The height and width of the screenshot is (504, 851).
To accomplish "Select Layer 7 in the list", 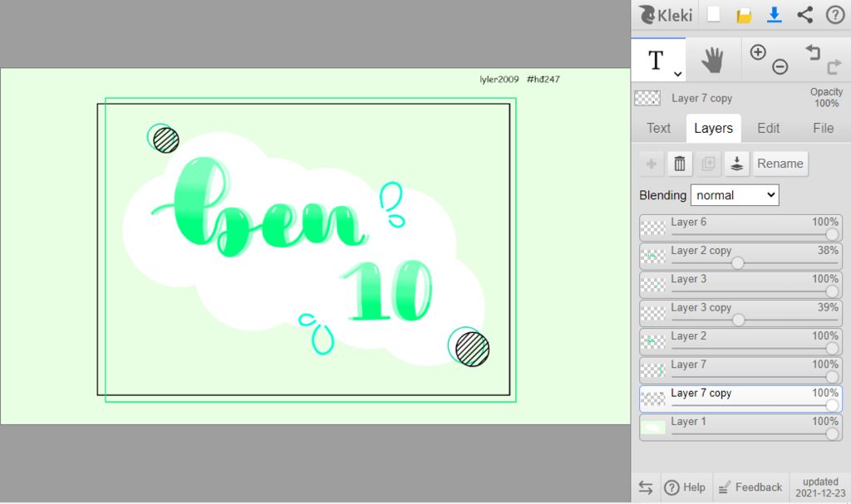I will pos(740,370).
